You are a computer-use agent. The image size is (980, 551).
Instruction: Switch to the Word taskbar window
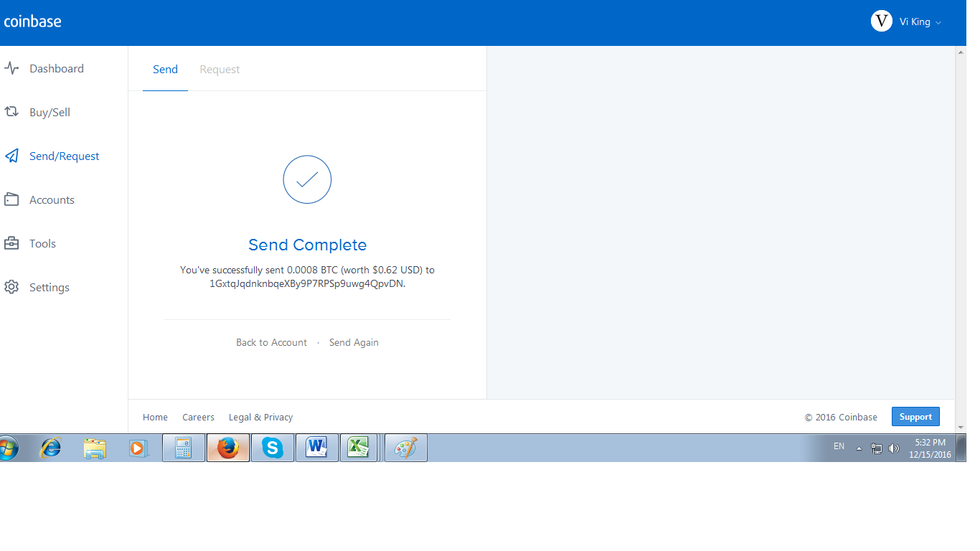(x=317, y=448)
